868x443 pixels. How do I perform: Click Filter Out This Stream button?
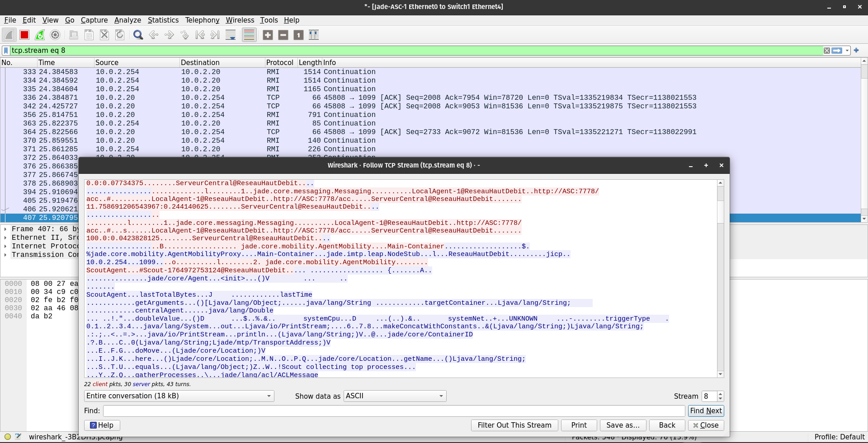514,425
